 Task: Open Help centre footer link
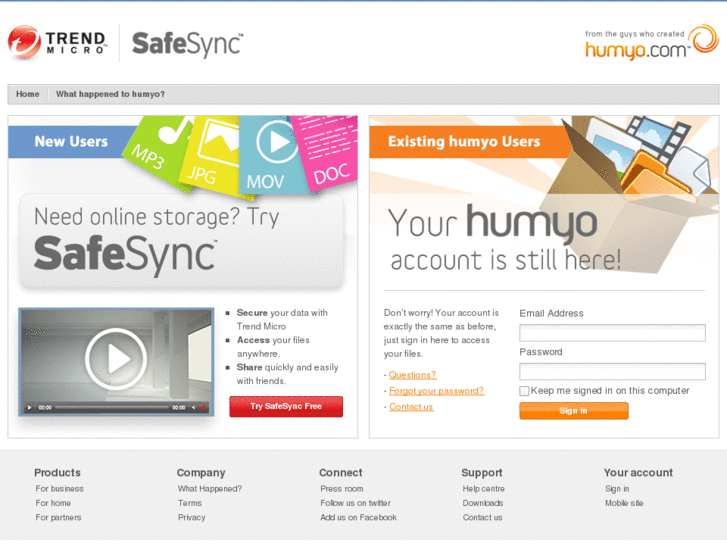click(x=483, y=489)
